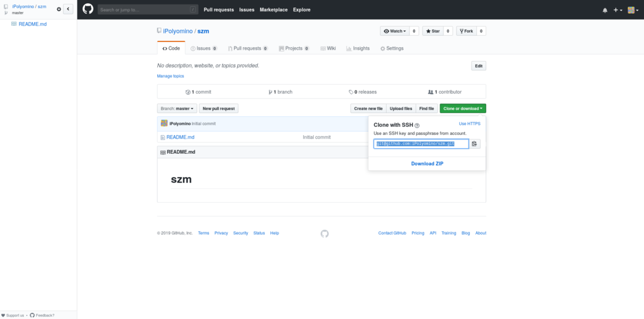
Task: Open the Contact GitHub footer link
Action: [x=392, y=234]
